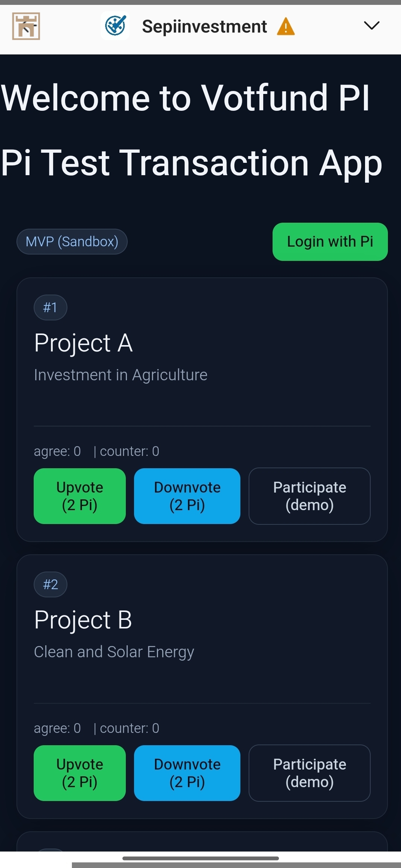
Task: Click the #1 project number badge
Action: pyautogui.click(x=50, y=307)
